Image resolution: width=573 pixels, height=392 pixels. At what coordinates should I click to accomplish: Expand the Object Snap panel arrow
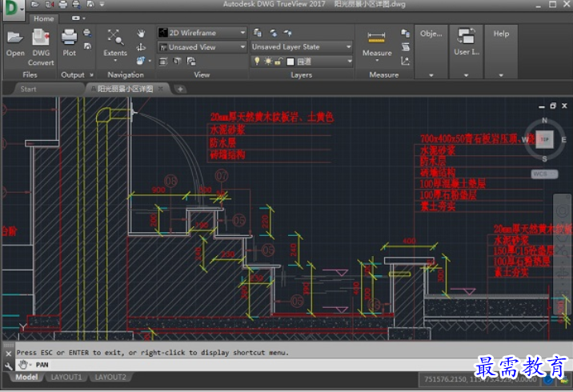(x=431, y=75)
